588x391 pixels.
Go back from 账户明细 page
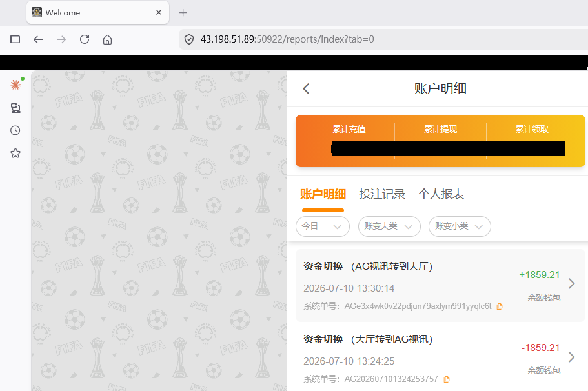point(306,89)
